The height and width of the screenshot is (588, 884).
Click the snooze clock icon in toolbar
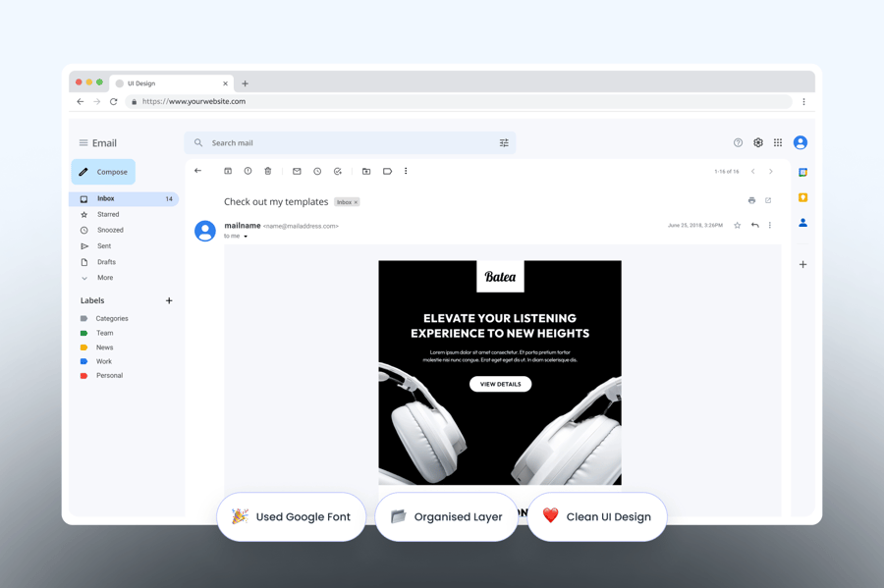point(317,171)
